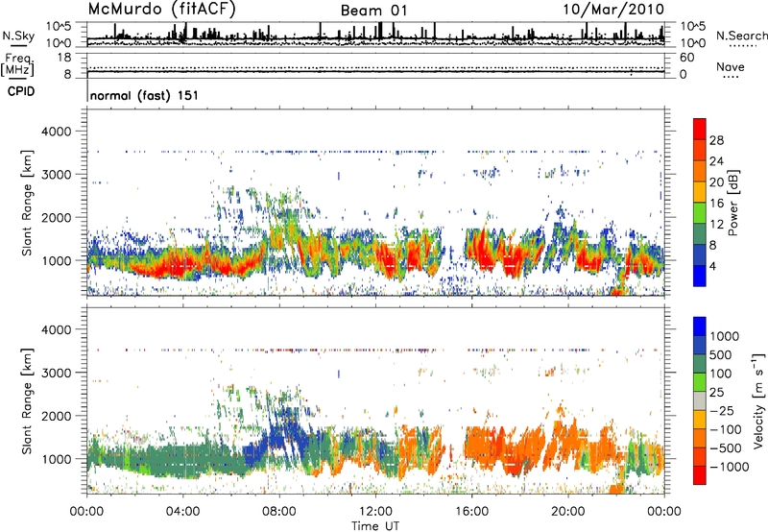Click the 'Freq. [MHz]' axis label

(17, 65)
